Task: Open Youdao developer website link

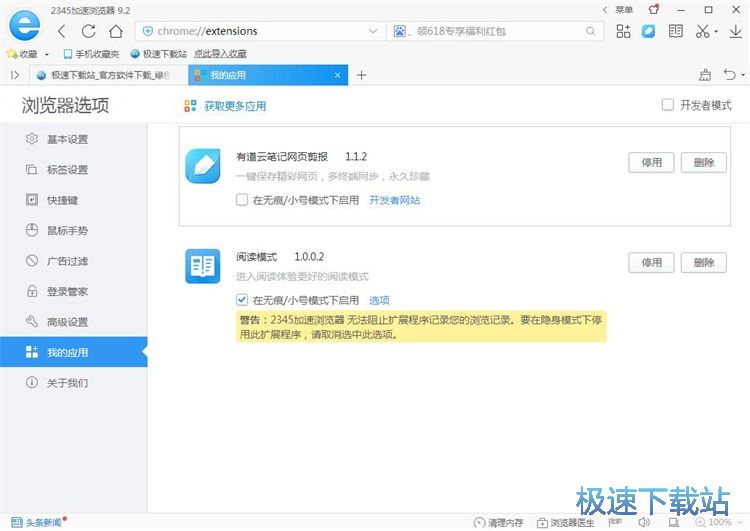Action: (x=395, y=200)
